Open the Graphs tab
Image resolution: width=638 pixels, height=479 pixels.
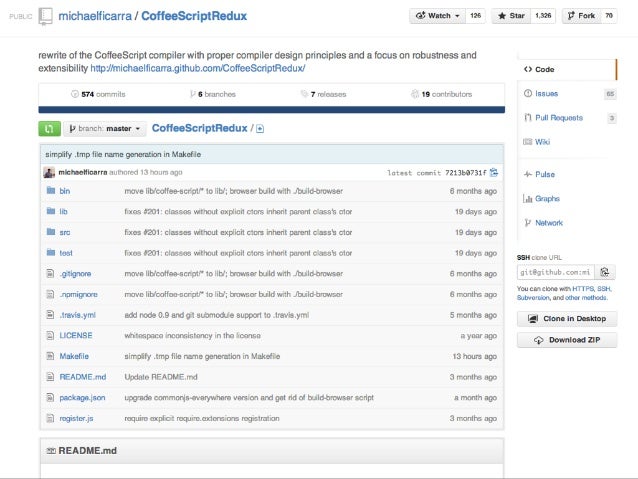[x=547, y=199]
